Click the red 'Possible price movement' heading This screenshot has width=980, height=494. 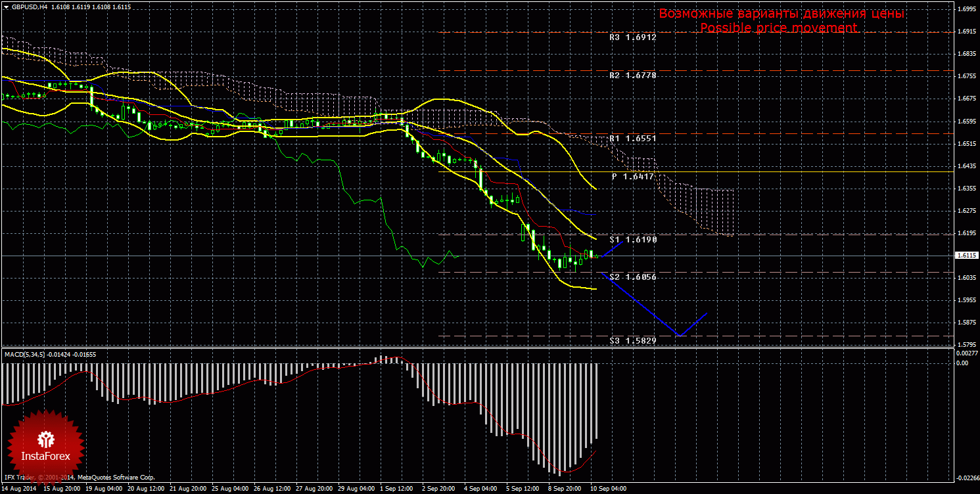778,28
